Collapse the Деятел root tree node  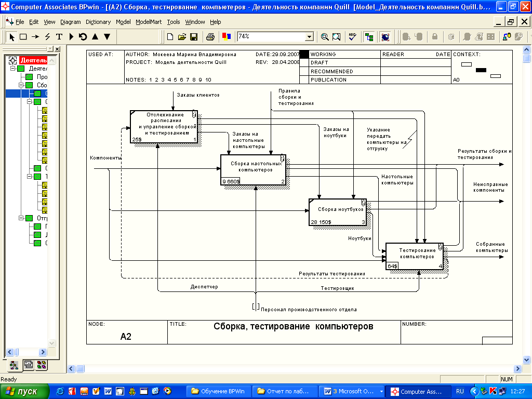[x=12, y=68]
